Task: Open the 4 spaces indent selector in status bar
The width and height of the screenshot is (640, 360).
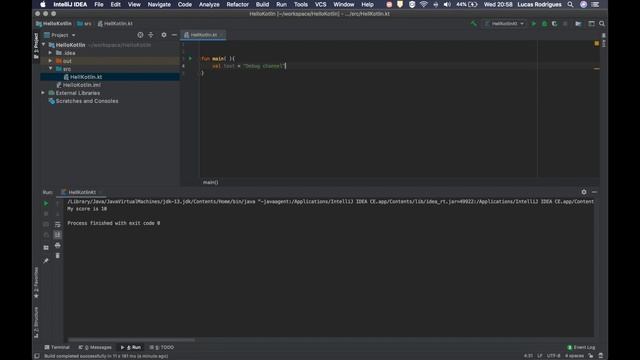Action: point(574,356)
